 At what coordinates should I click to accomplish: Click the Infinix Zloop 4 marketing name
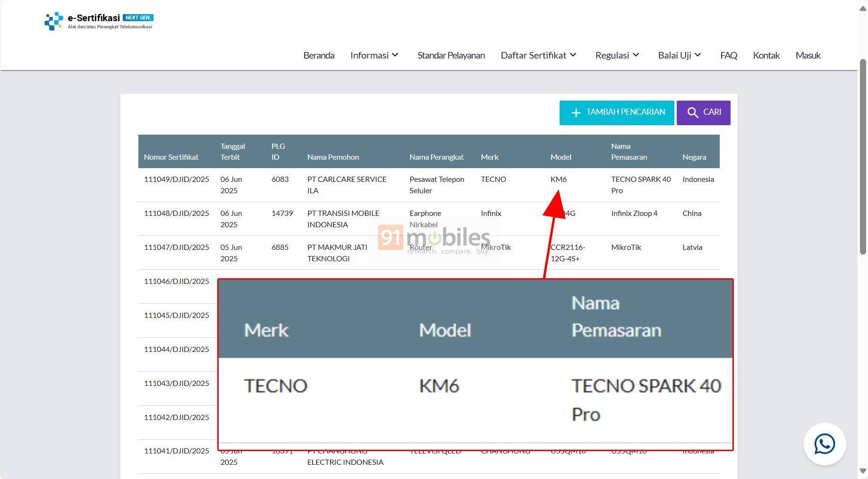[634, 213]
